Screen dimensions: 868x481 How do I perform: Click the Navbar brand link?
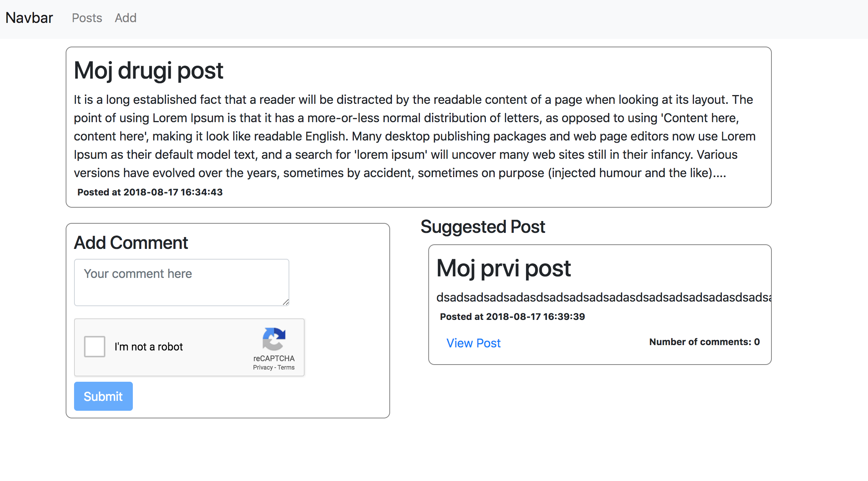[29, 18]
